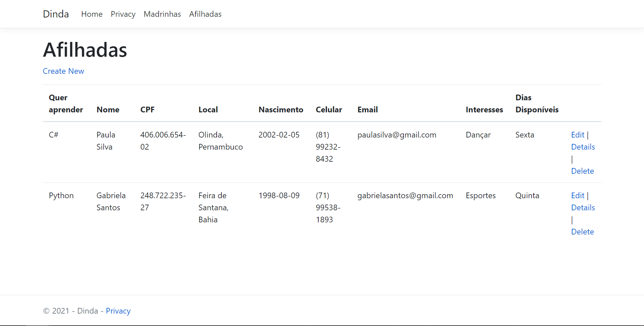Screen dimensions: 644x326
Task: Select the Olinda, Pernambuco cell
Action: click(x=221, y=141)
